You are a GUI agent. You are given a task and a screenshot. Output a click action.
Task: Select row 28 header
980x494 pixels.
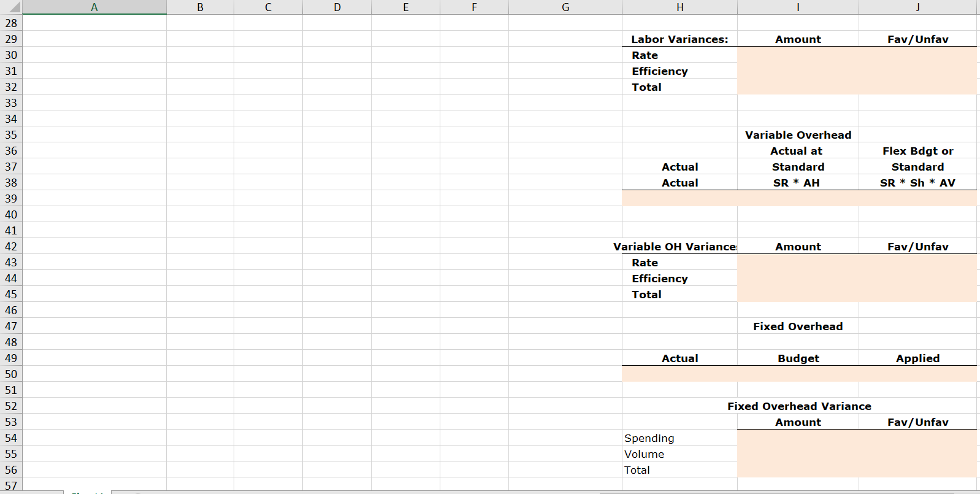pyautogui.click(x=11, y=23)
